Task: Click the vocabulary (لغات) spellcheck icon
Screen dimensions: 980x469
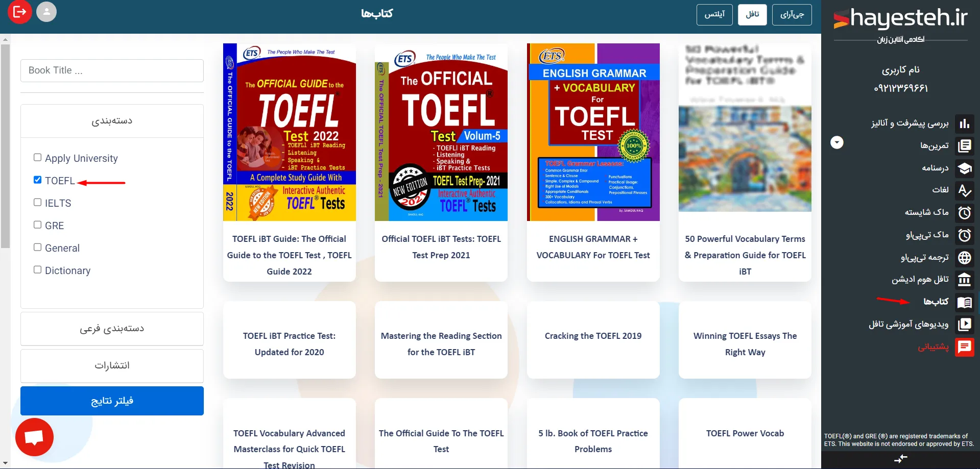Action: click(964, 190)
